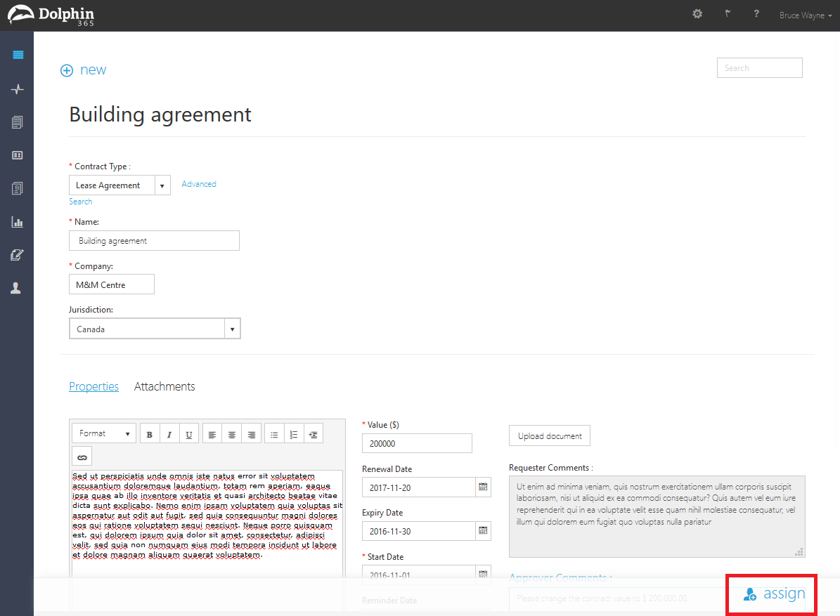Open the Format dropdown in editor

(104, 433)
